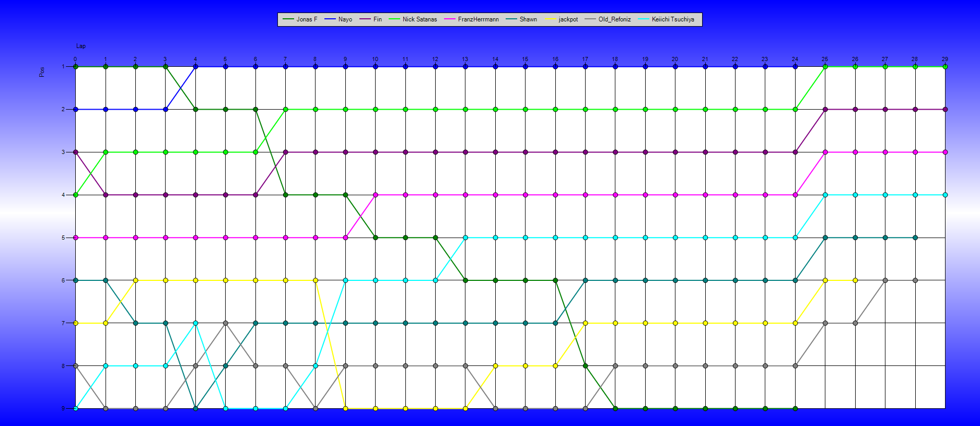Click Keiichi Tsuchiya marker at lap 13, position 5
The height and width of the screenshot is (426, 980).
point(465,238)
